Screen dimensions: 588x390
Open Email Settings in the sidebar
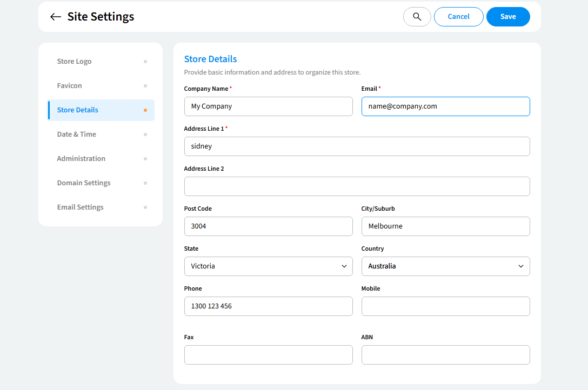[81, 207]
